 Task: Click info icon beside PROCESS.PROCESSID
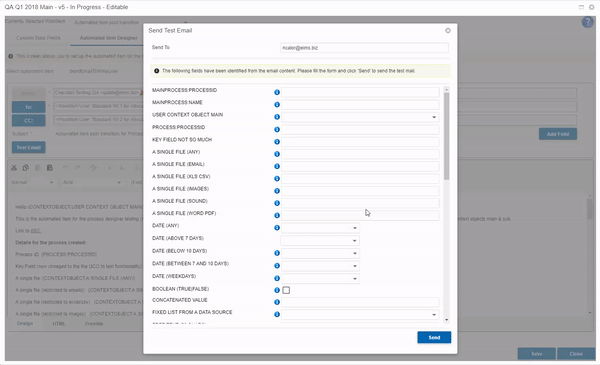pos(277,129)
